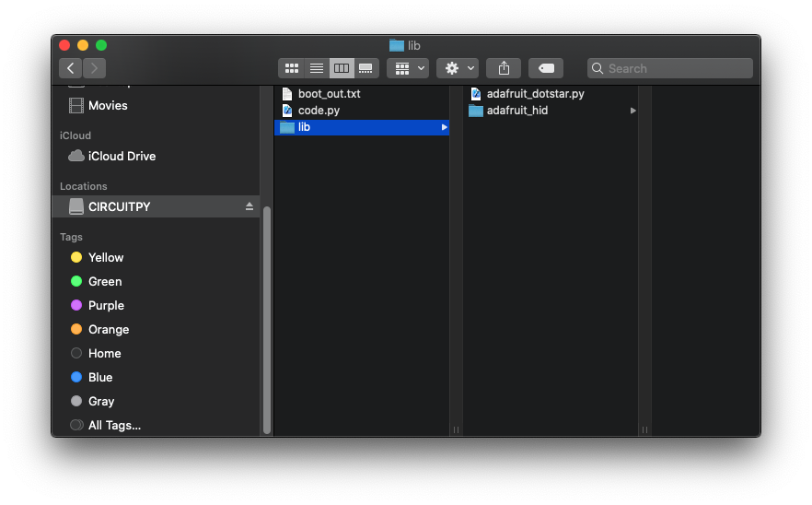This screenshot has height=505, width=812.
Task: Expand the adafruit_hid folder arrow
Action: tap(632, 111)
